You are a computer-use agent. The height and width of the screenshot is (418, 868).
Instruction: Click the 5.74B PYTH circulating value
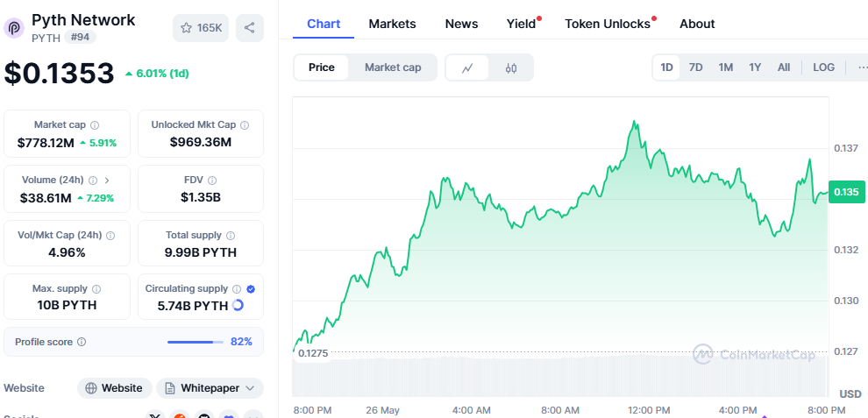point(193,306)
